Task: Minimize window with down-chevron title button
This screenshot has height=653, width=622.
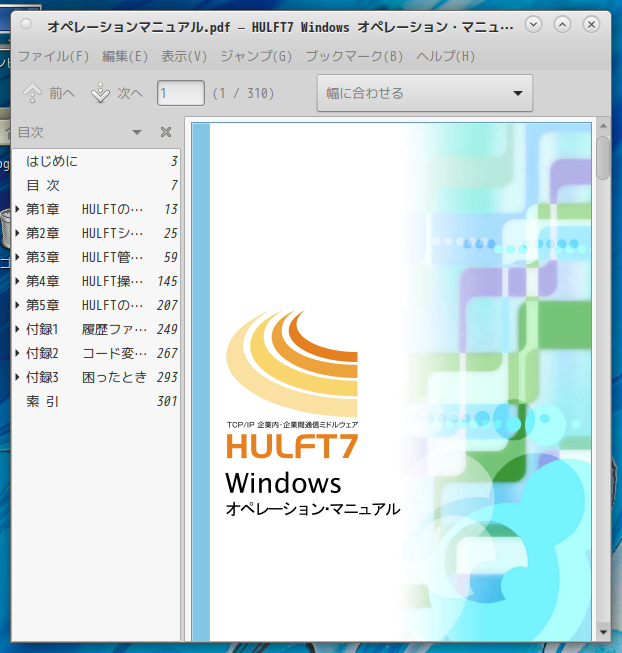Action: tap(533, 25)
